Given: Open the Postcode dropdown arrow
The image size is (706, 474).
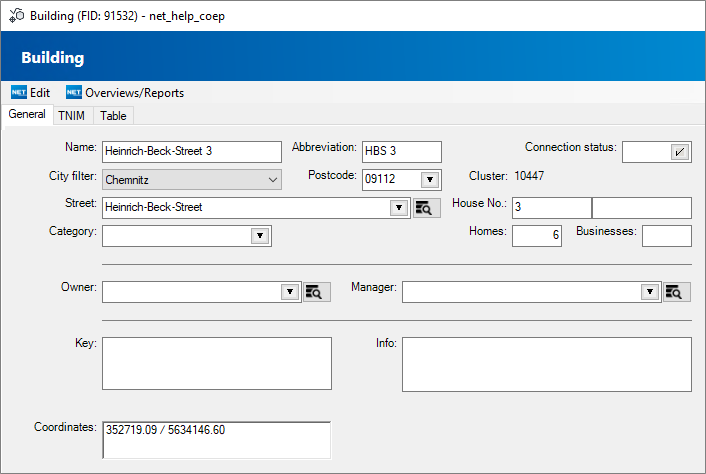Looking at the screenshot, I should pyautogui.click(x=430, y=180).
